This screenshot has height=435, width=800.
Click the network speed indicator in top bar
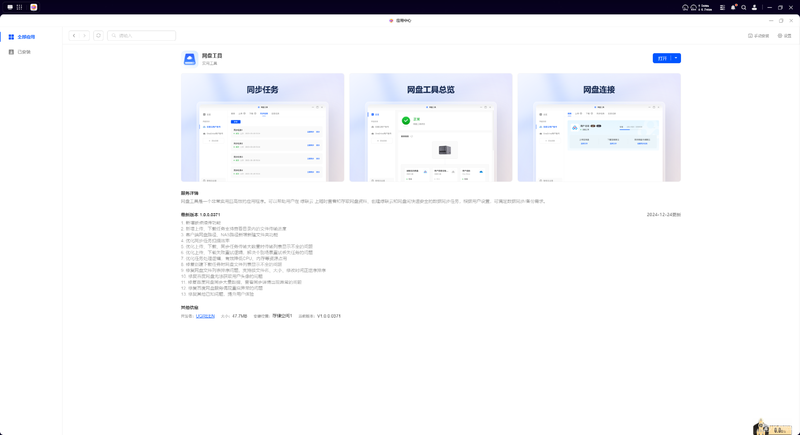[705, 7]
